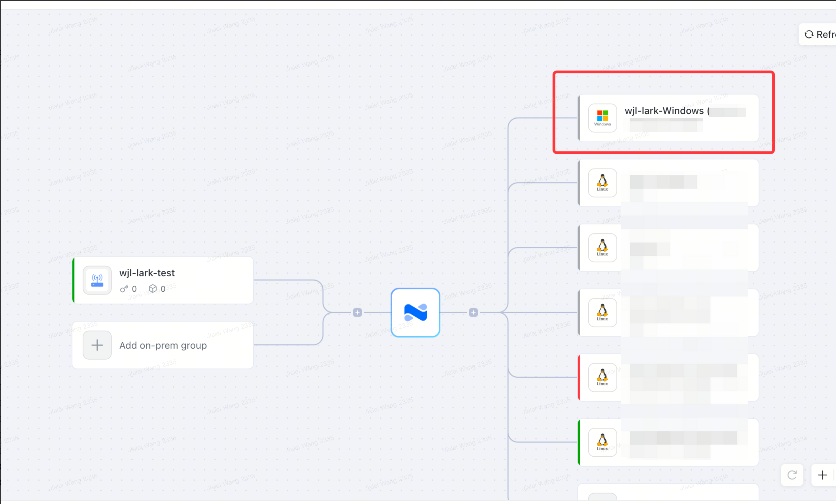Select the second Linux penguin node icon
836x504 pixels.
click(602, 248)
